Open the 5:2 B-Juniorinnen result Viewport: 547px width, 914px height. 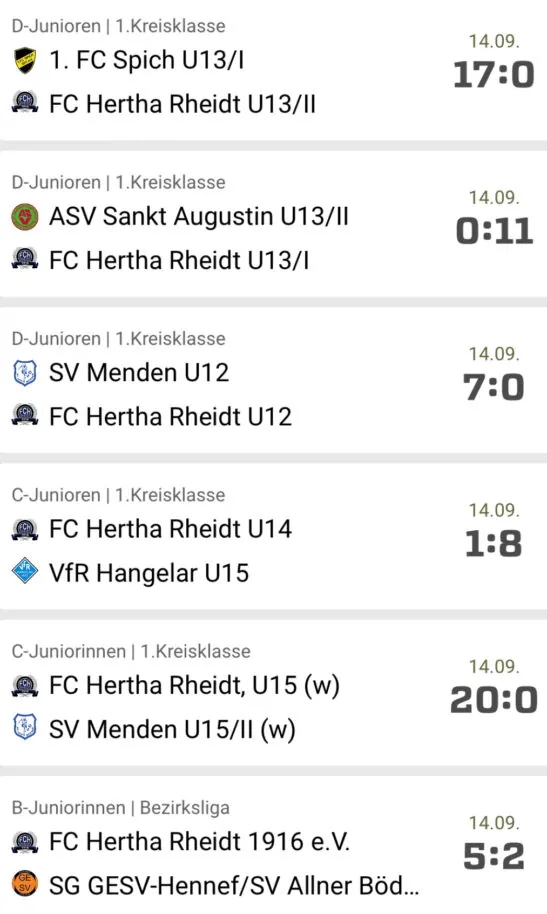click(x=494, y=856)
